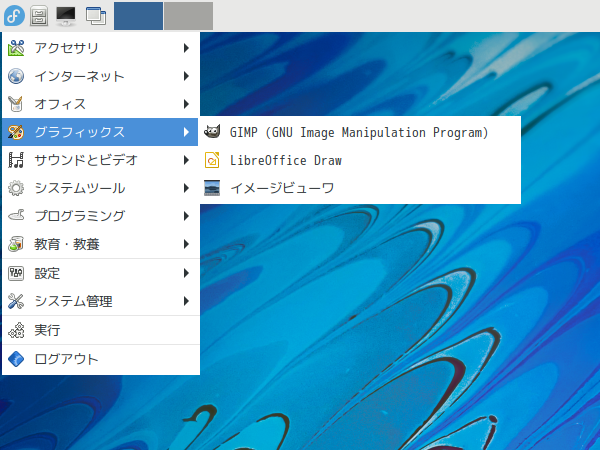Image resolution: width=600 pixels, height=450 pixels.
Task: Expand the グラフィックス submenu arrow
Action: pyautogui.click(x=186, y=132)
